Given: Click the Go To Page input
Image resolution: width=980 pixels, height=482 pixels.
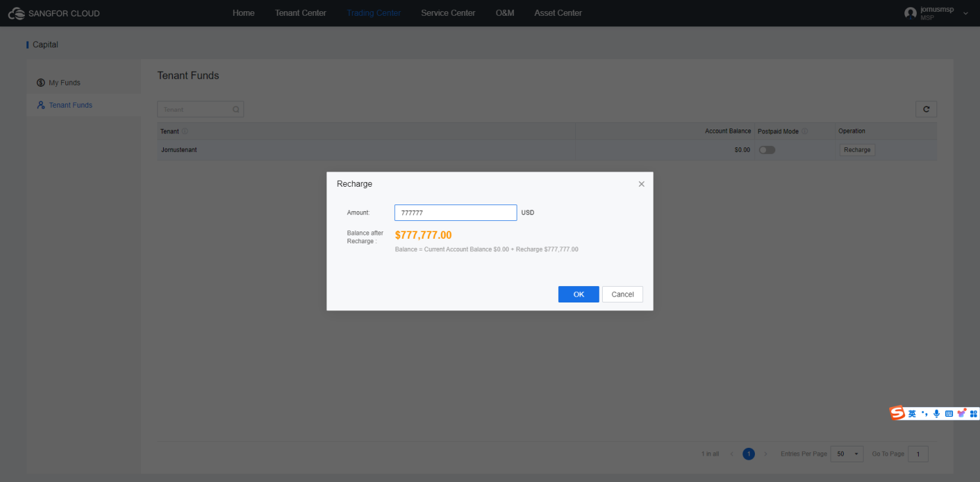Looking at the screenshot, I should point(917,454).
